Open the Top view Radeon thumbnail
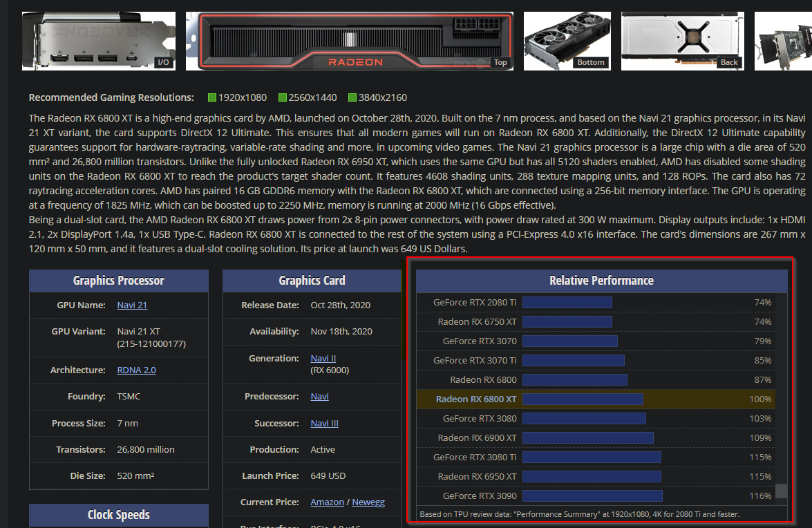Viewport: 812px width, 528px height. click(350, 41)
